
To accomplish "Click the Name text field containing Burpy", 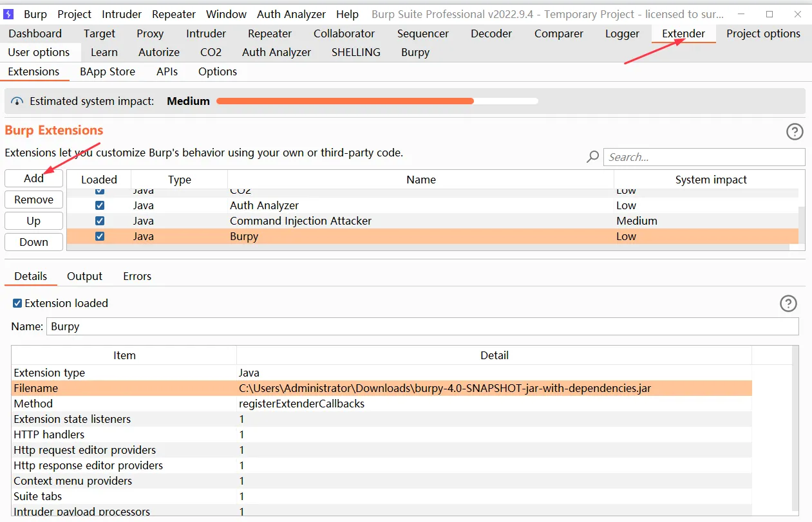I will point(422,326).
